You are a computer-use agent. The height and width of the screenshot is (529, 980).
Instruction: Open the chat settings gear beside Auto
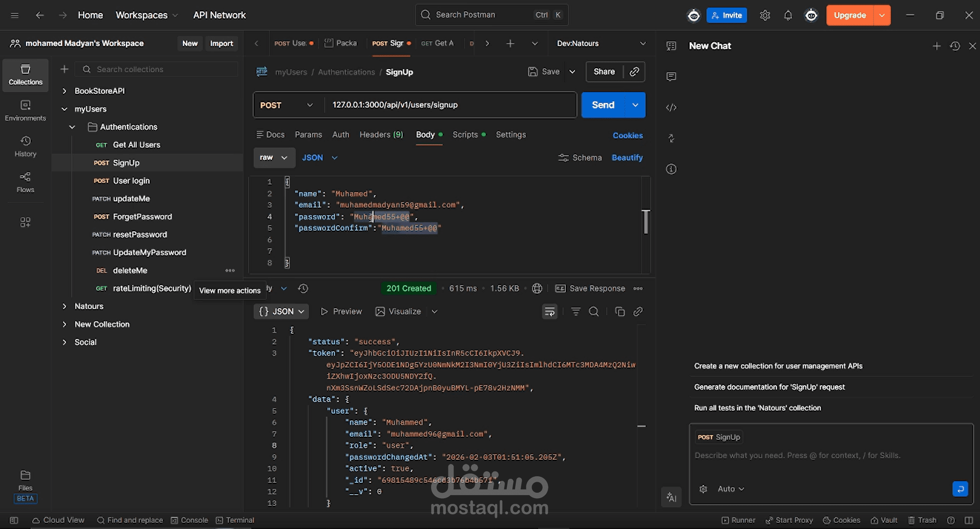tap(703, 489)
